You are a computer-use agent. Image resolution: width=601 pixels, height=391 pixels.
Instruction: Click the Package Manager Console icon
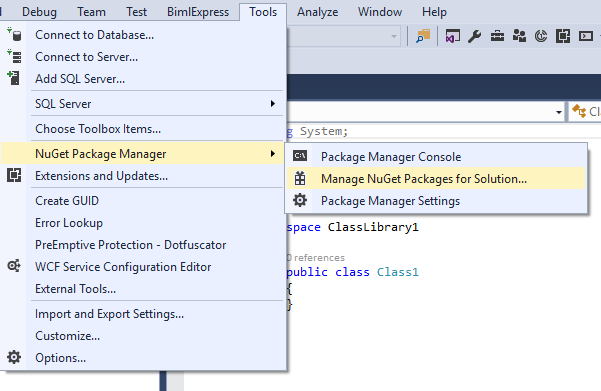point(300,156)
